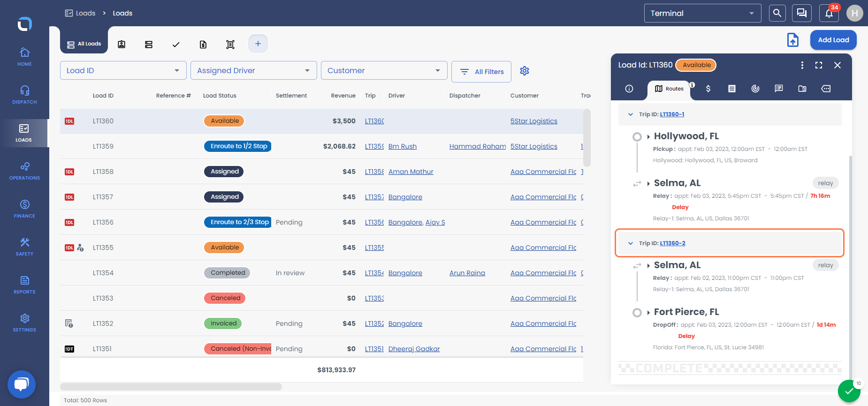Select the Fort Pierce, FL stop radio circle
The image size is (868, 406).
pyautogui.click(x=637, y=313)
